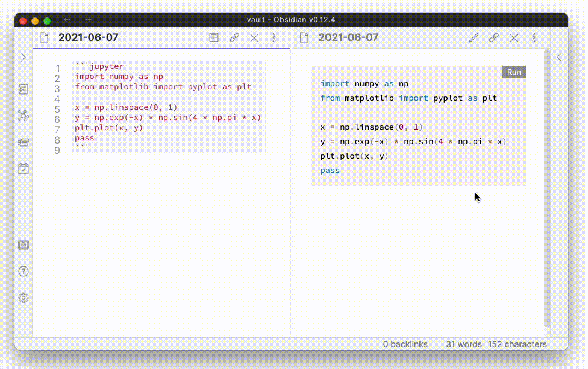588x369 pixels.
Task: Link the right preview pane
Action: pyautogui.click(x=494, y=37)
